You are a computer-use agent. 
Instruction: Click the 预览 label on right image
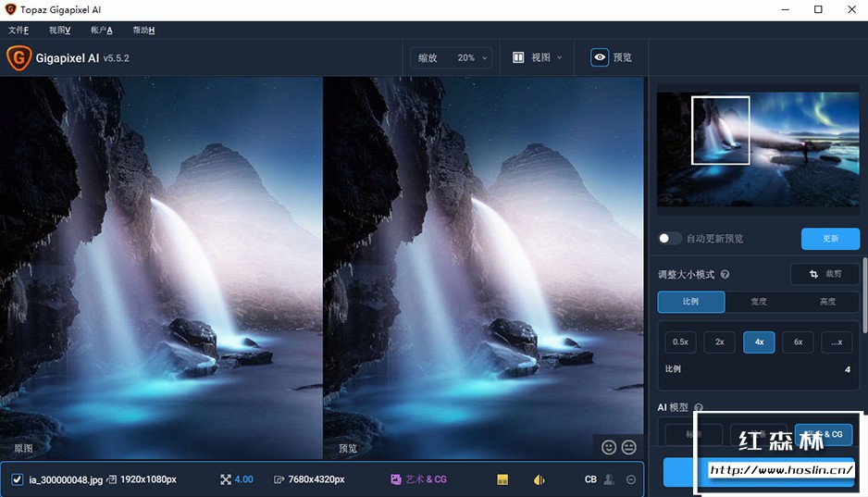(x=348, y=448)
